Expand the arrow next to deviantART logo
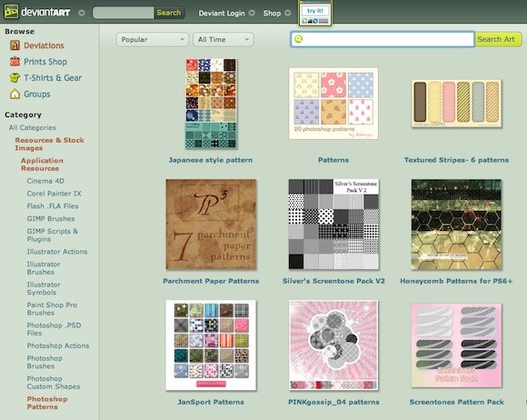Image resolution: width=527 pixels, height=420 pixels. [x=82, y=13]
